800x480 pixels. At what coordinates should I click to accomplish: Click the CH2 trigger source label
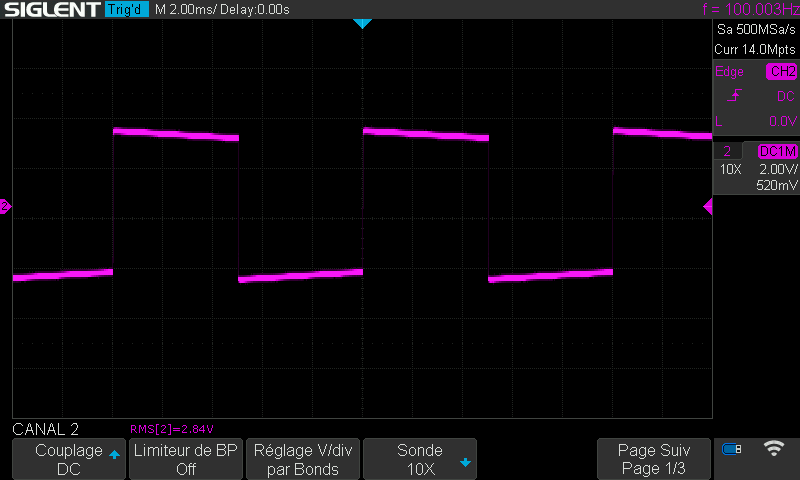(x=782, y=71)
